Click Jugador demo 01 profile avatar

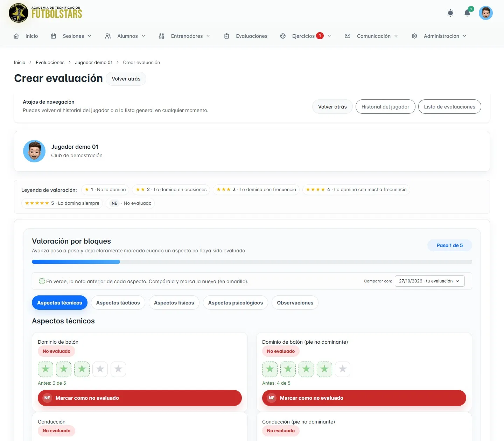(34, 151)
